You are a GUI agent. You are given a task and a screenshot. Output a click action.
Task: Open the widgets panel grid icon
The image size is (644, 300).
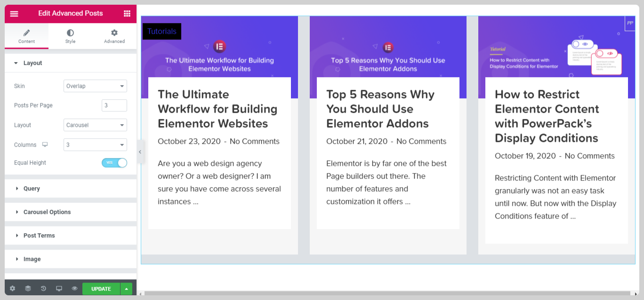[x=127, y=14]
